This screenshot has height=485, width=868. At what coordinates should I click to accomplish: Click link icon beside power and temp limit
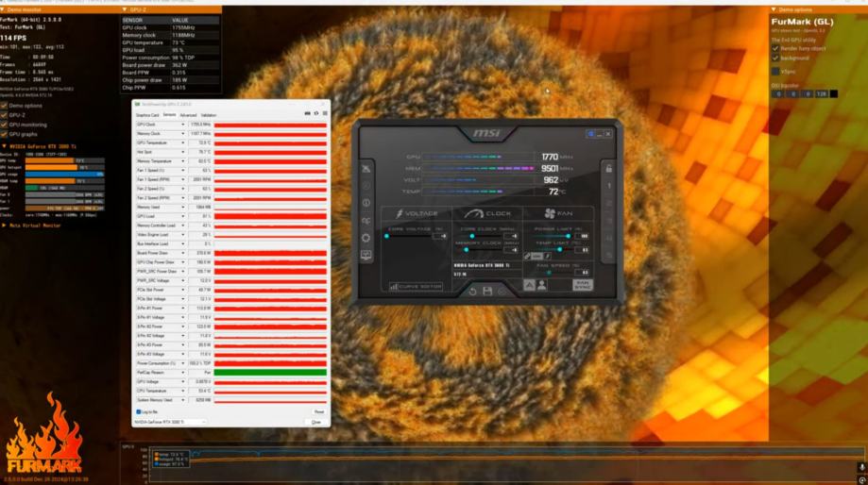528,256
